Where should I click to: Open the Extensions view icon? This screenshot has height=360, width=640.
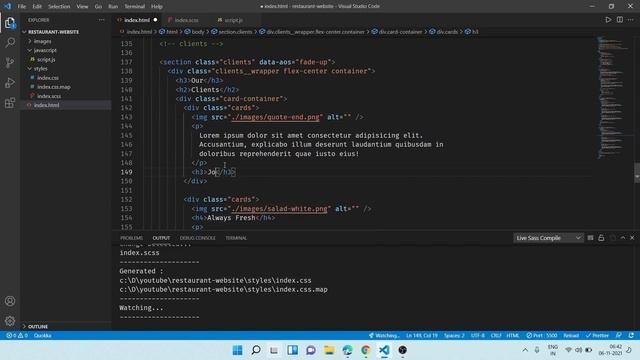10,102
